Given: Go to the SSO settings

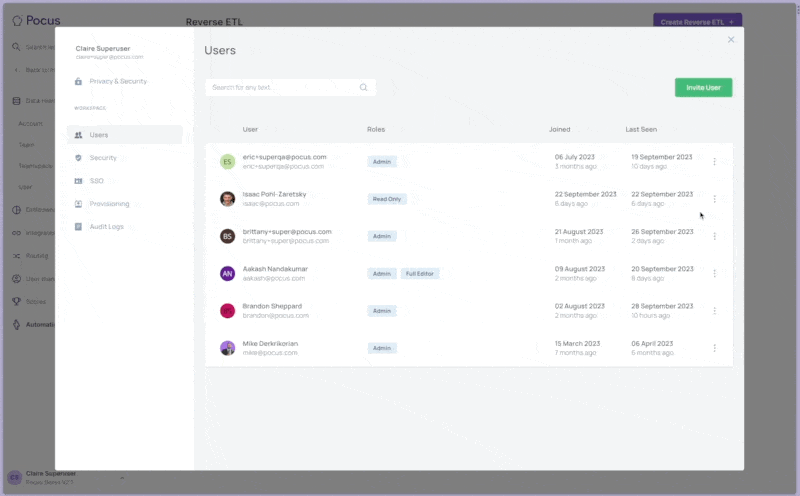Looking at the screenshot, I should point(96,181).
